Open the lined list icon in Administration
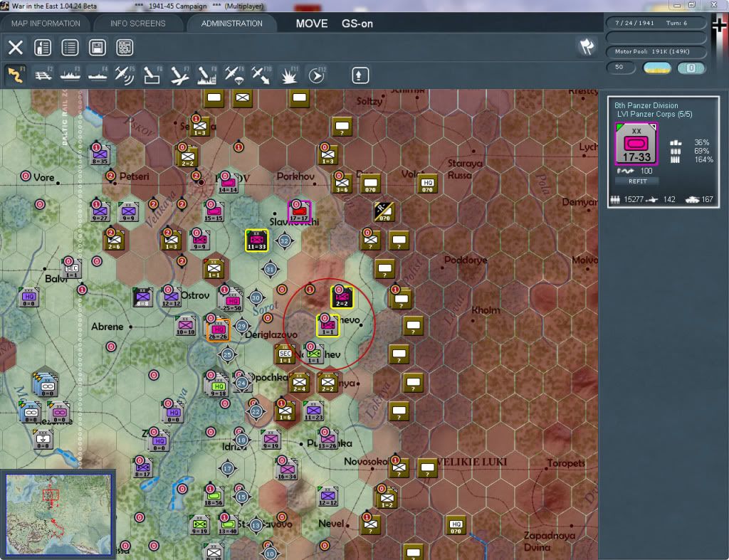Viewport: 729px width, 560px height. [x=70, y=48]
